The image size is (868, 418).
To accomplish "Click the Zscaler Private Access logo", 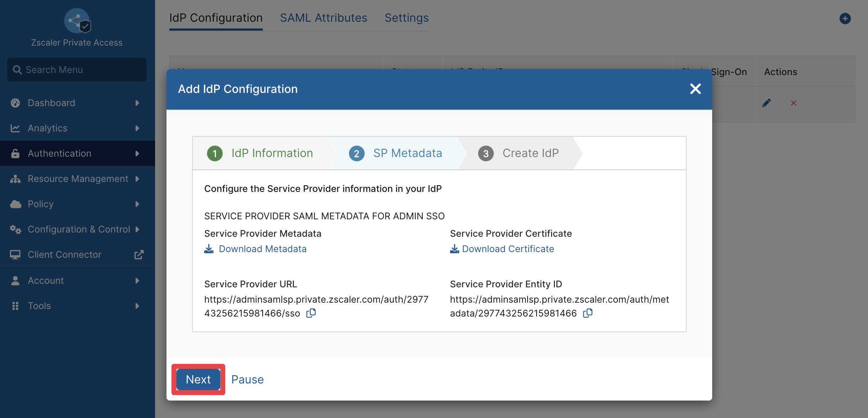I will (x=78, y=21).
